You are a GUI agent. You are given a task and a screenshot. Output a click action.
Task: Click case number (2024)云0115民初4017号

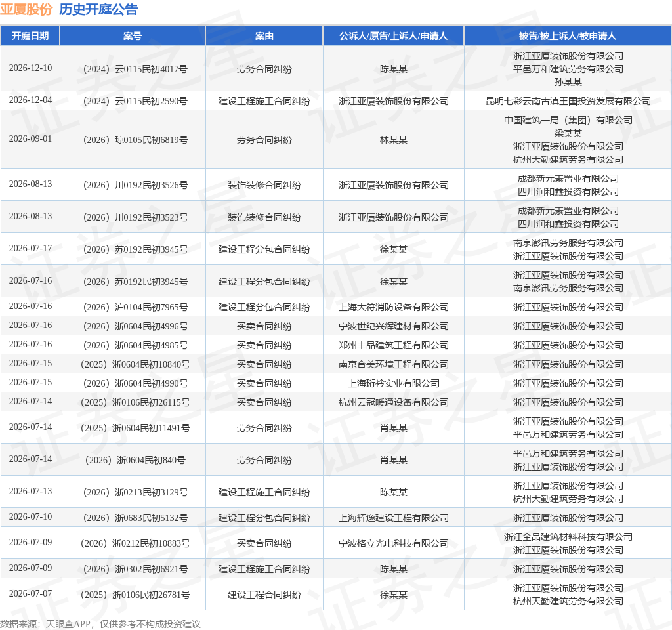135,69
